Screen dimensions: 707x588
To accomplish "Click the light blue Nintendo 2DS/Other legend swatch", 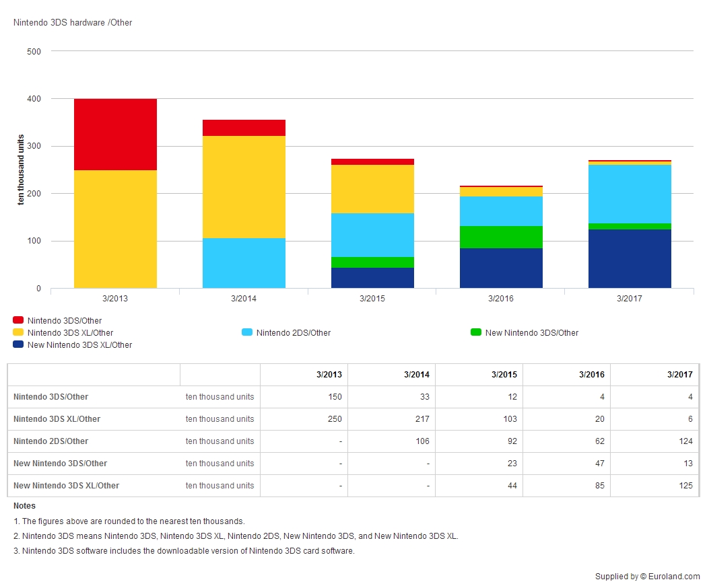I will pyautogui.click(x=247, y=332).
